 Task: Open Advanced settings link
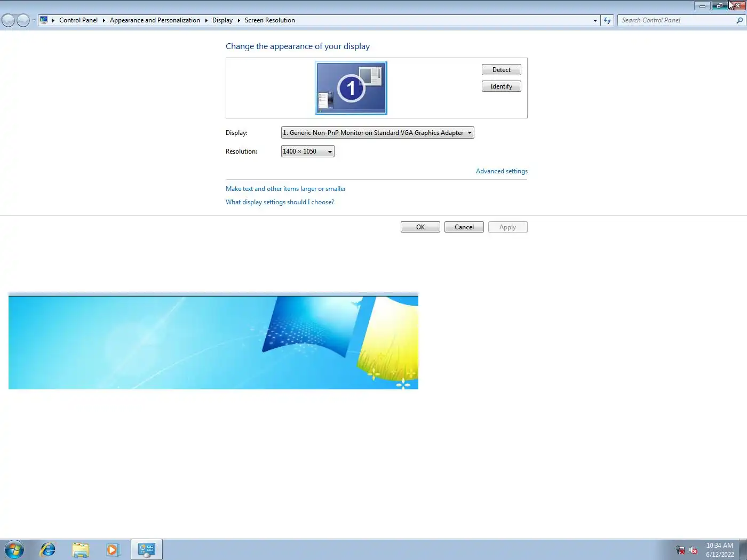point(502,171)
